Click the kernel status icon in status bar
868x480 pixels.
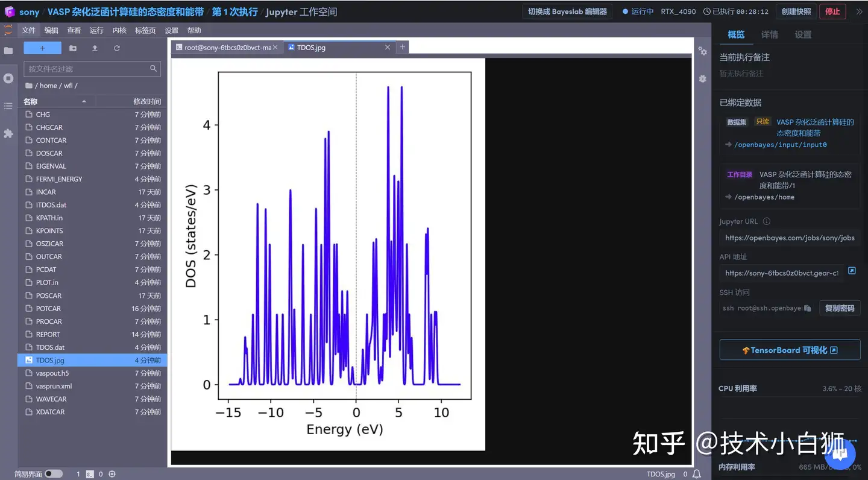click(112, 475)
